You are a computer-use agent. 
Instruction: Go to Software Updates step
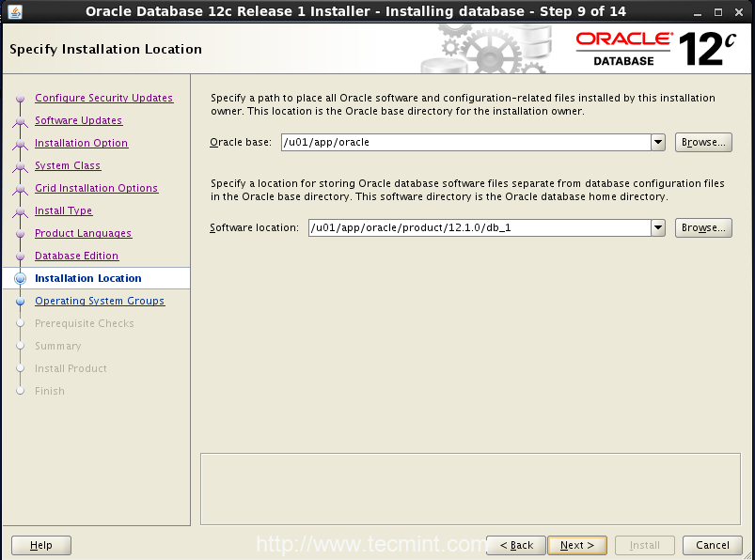(x=78, y=120)
